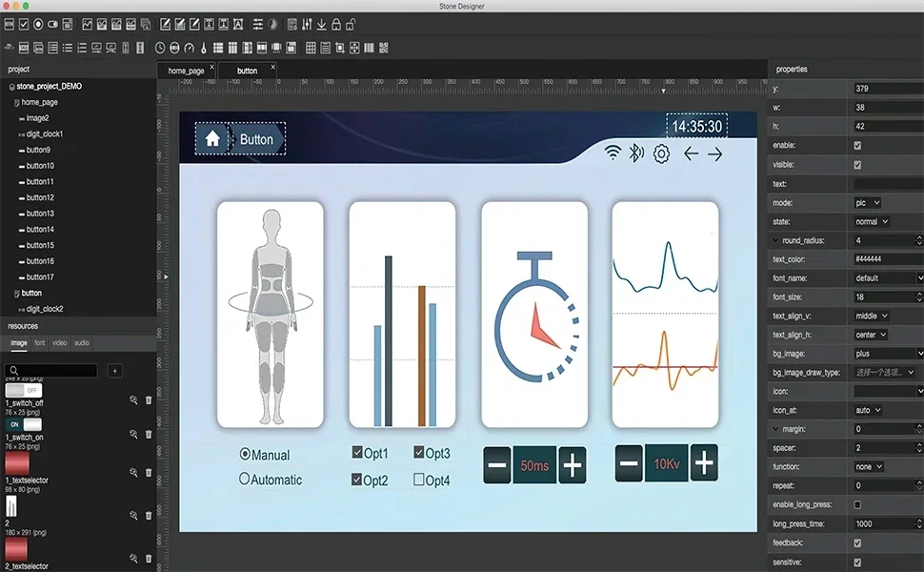
Task: Click the plus button to add resource
Action: (x=115, y=371)
